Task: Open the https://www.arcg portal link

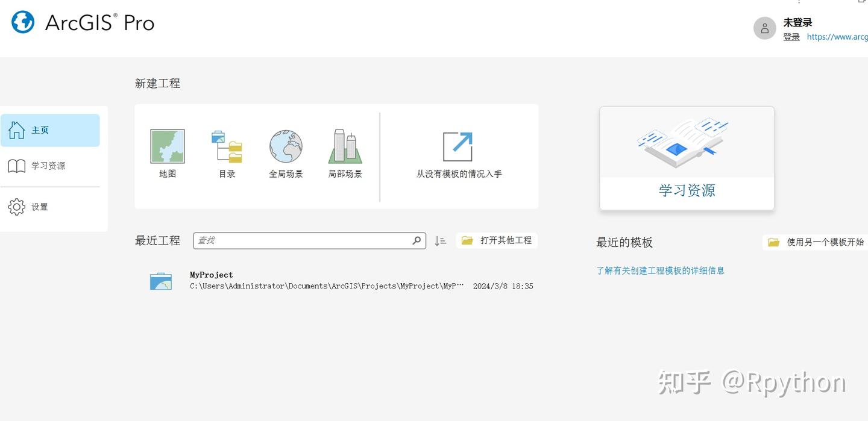Action: point(837,37)
